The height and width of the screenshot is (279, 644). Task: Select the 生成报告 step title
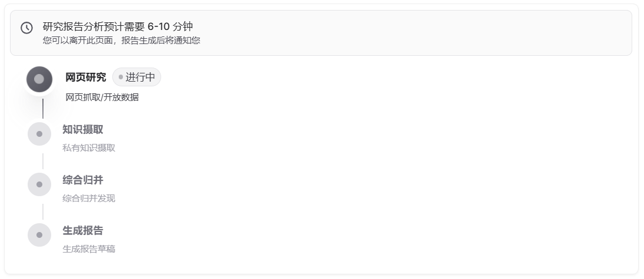point(83,230)
